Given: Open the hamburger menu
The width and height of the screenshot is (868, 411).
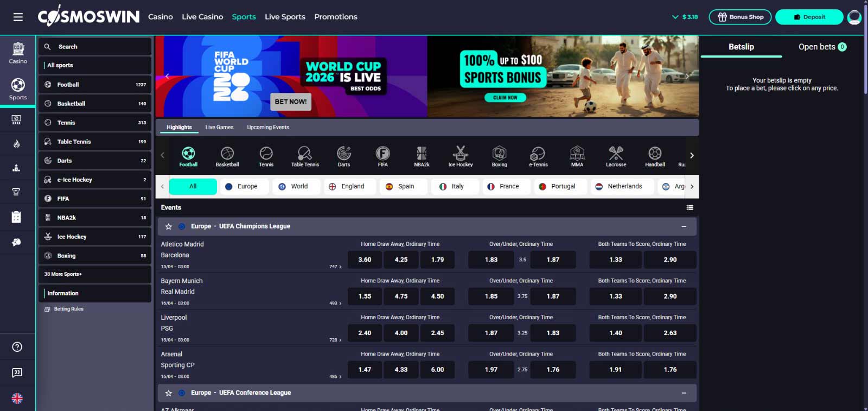Looking at the screenshot, I should point(18,17).
